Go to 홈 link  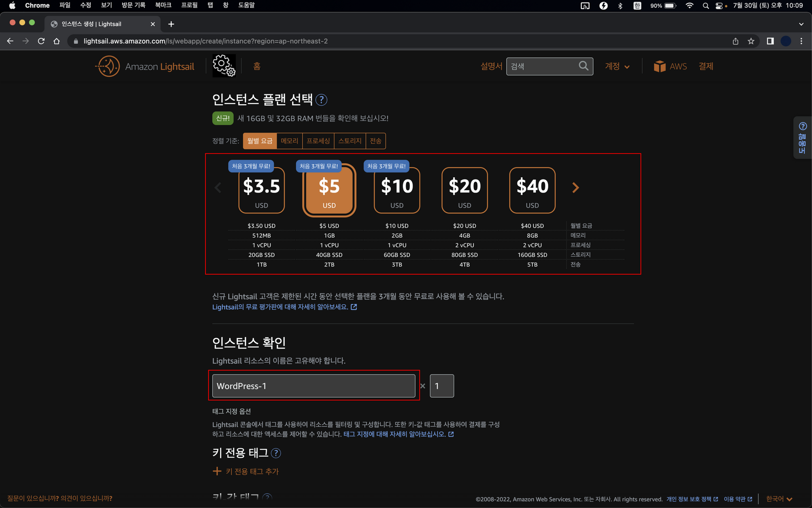coord(257,66)
